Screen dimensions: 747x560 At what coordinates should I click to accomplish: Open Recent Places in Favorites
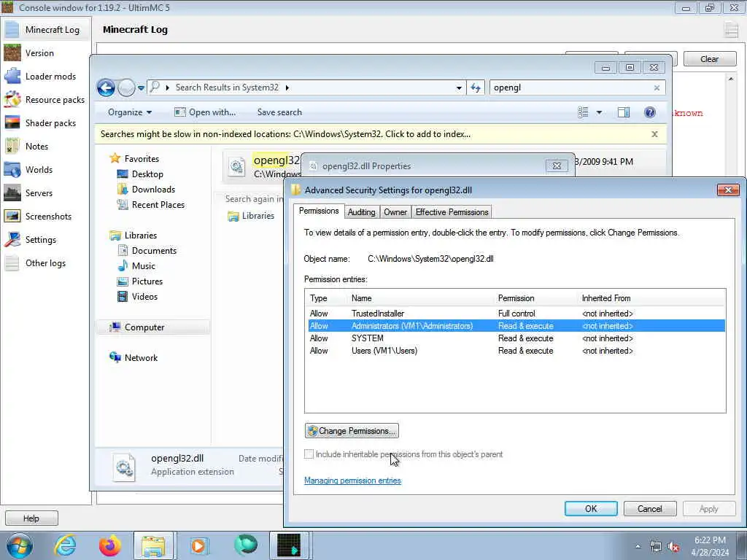[158, 205]
